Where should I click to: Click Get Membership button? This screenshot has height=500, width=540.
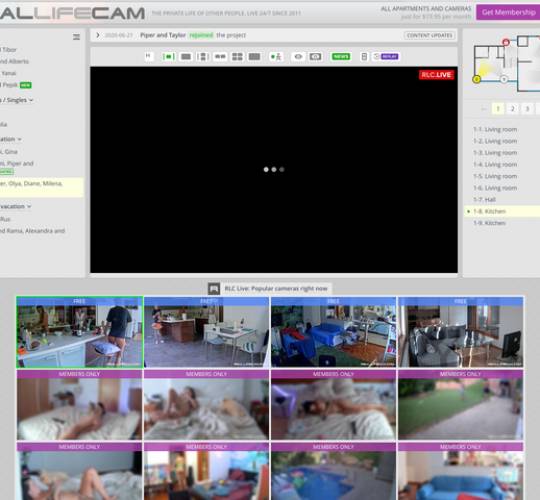coord(508,12)
